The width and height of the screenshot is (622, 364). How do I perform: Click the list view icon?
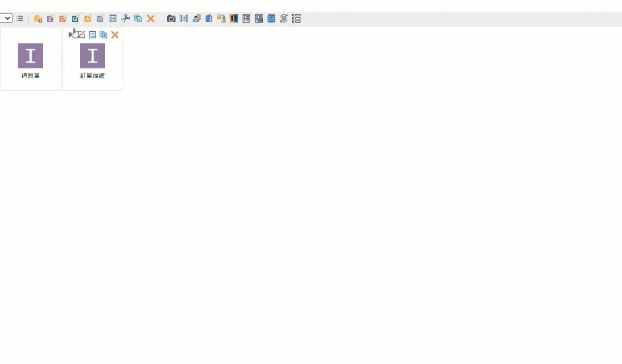coord(20,18)
